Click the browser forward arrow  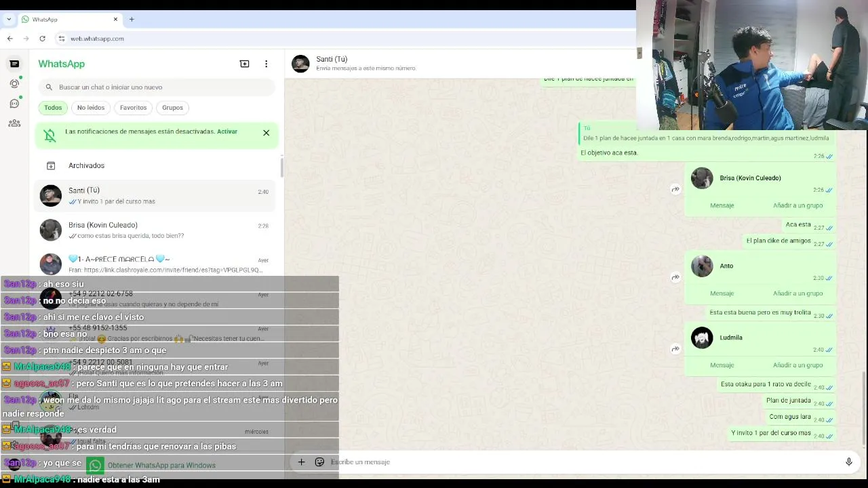pyautogui.click(x=26, y=39)
